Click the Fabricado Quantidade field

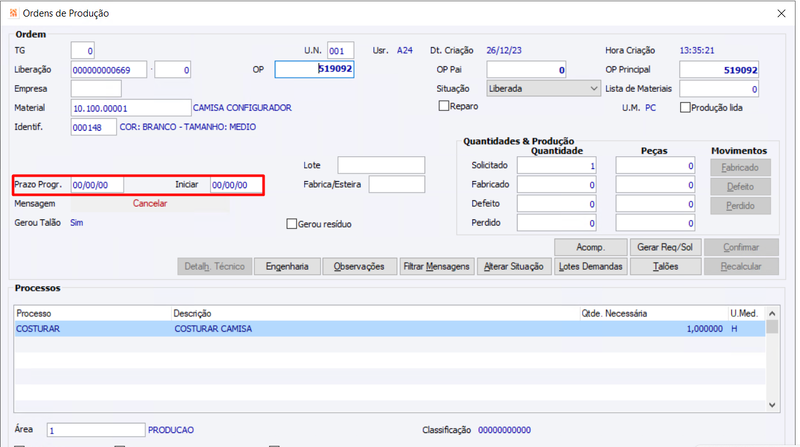click(557, 185)
